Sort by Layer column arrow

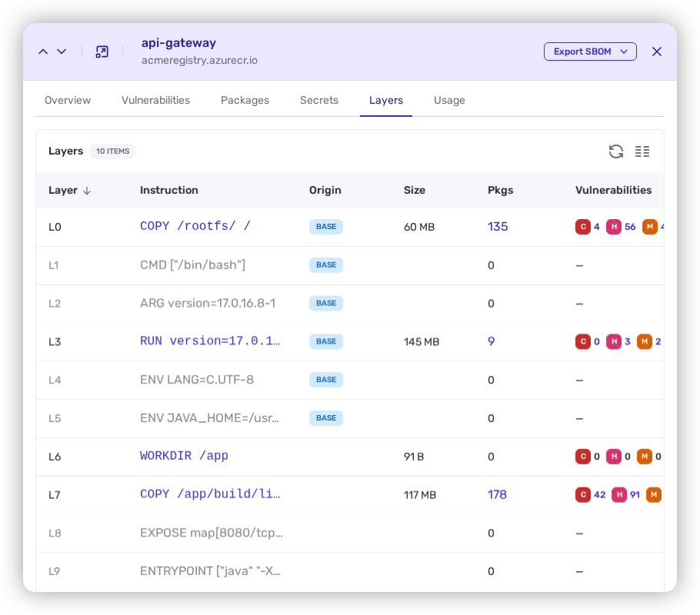click(87, 191)
